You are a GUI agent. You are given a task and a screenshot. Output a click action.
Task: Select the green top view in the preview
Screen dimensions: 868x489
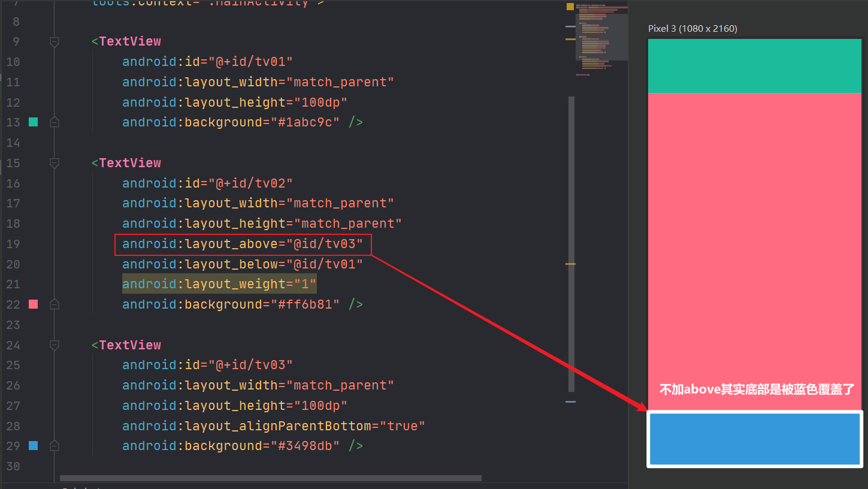pyautogui.click(x=754, y=67)
